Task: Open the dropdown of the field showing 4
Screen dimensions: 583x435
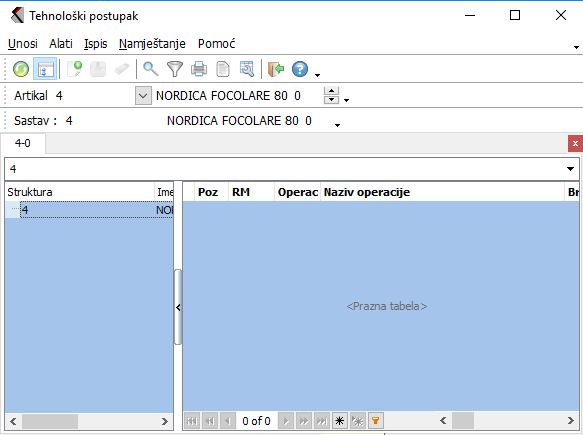Action: click(570, 169)
